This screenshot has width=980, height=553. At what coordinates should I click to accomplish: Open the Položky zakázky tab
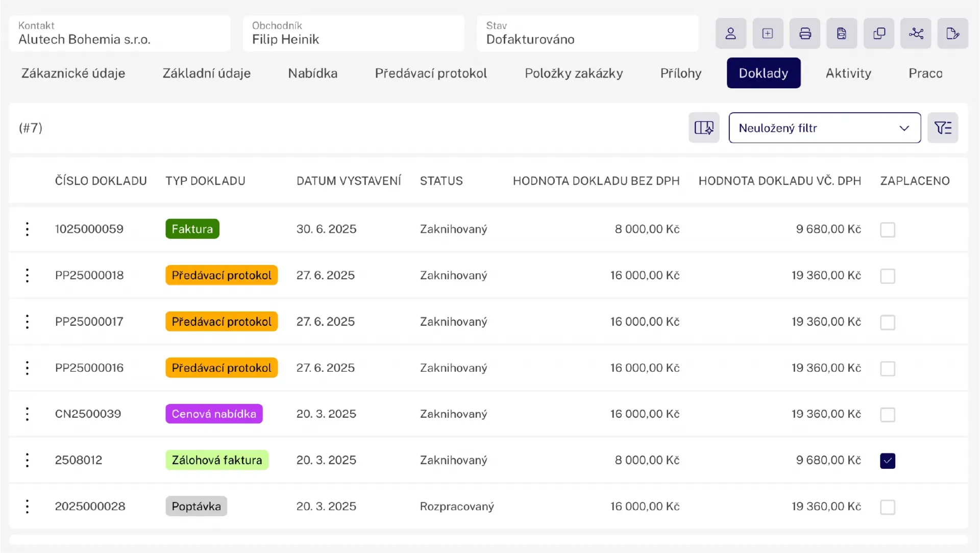(573, 73)
